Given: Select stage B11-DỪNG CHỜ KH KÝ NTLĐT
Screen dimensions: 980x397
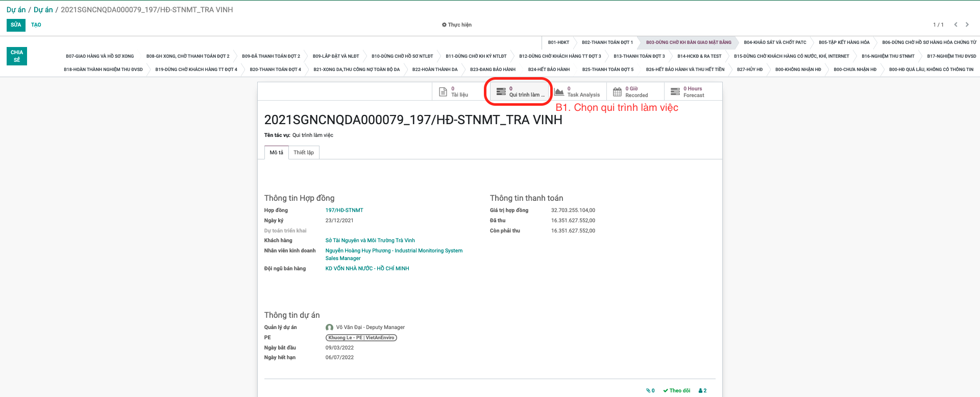Looking at the screenshot, I should coord(476,56).
